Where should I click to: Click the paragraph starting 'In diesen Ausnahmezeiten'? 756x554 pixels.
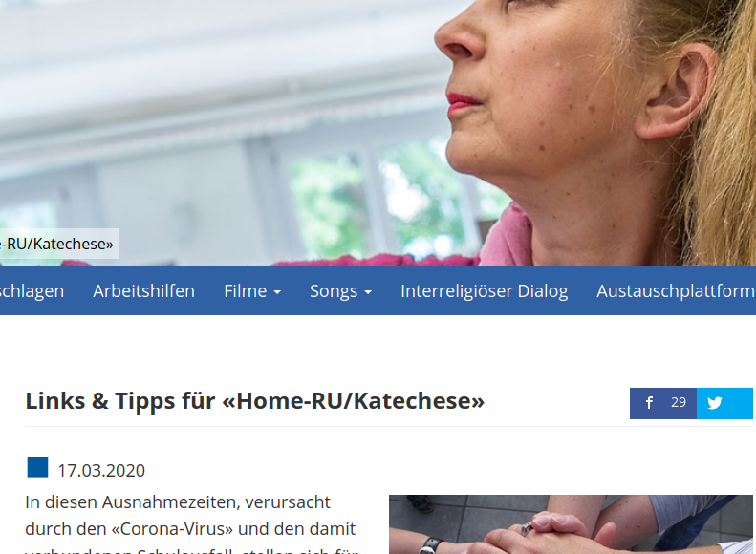[x=192, y=524]
